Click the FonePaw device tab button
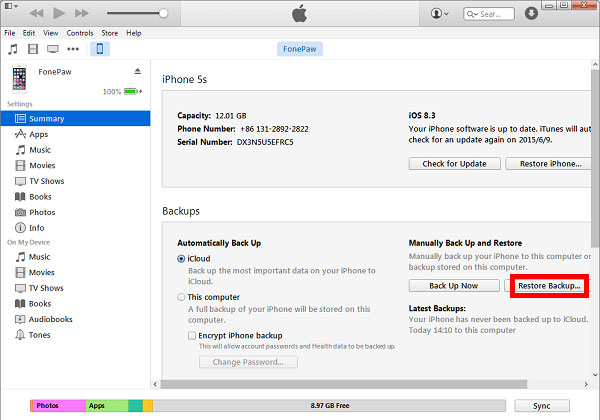The image size is (600, 420). coord(300,49)
